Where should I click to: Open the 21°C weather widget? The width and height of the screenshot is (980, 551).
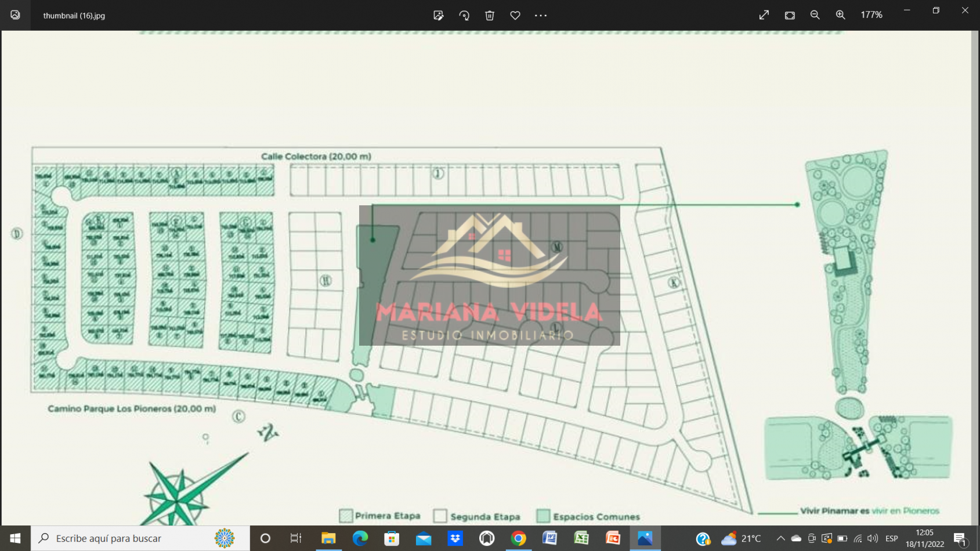741,538
